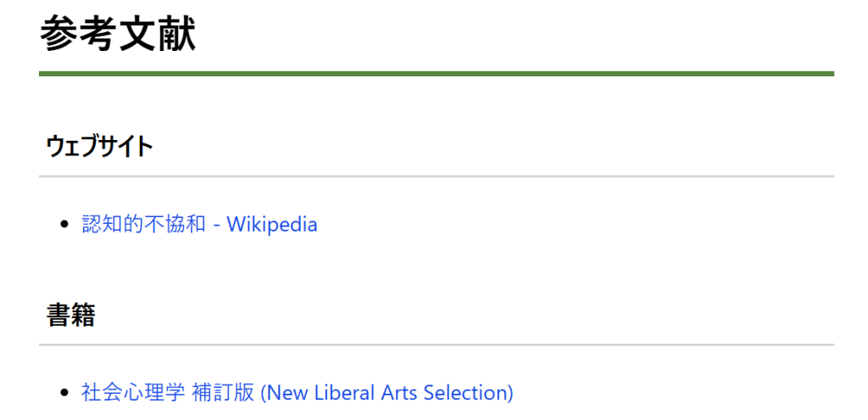Viewport: 868px width, 420px height.
Task: Click the bullet before the Wikipedia link
Action: pos(65,226)
